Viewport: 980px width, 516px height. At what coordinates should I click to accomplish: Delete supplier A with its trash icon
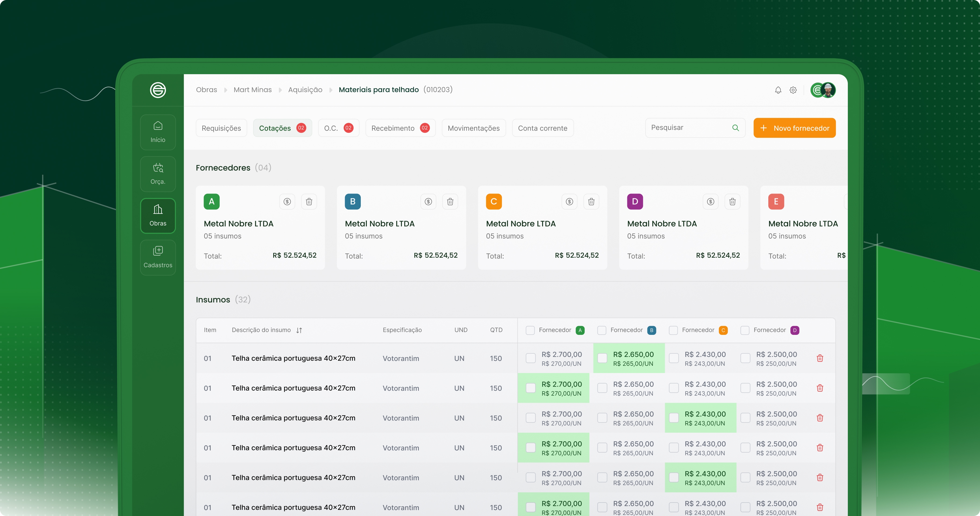pyautogui.click(x=309, y=202)
